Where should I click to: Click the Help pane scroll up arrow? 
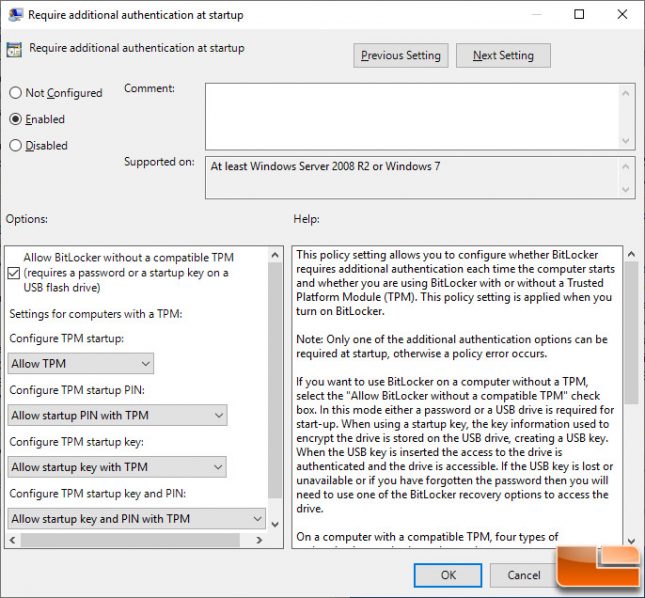(x=631, y=255)
